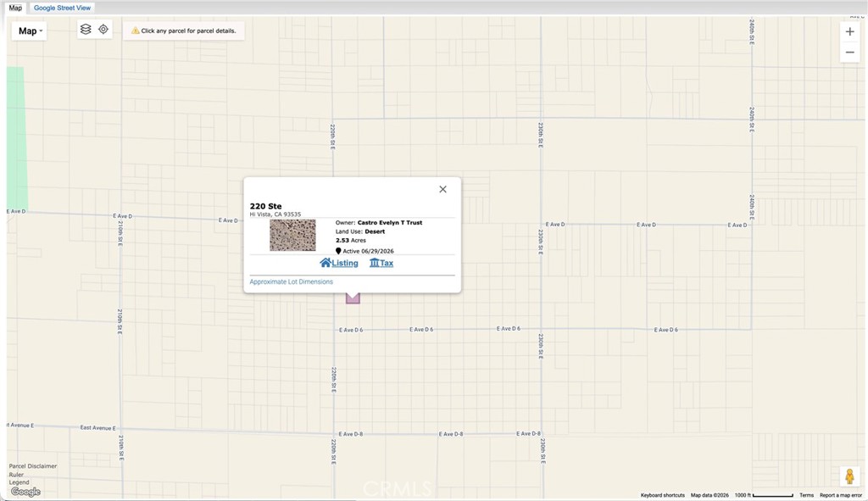Click the desert parcel thumbnail image
Viewport: 868px width, 501px height.
tap(292, 236)
